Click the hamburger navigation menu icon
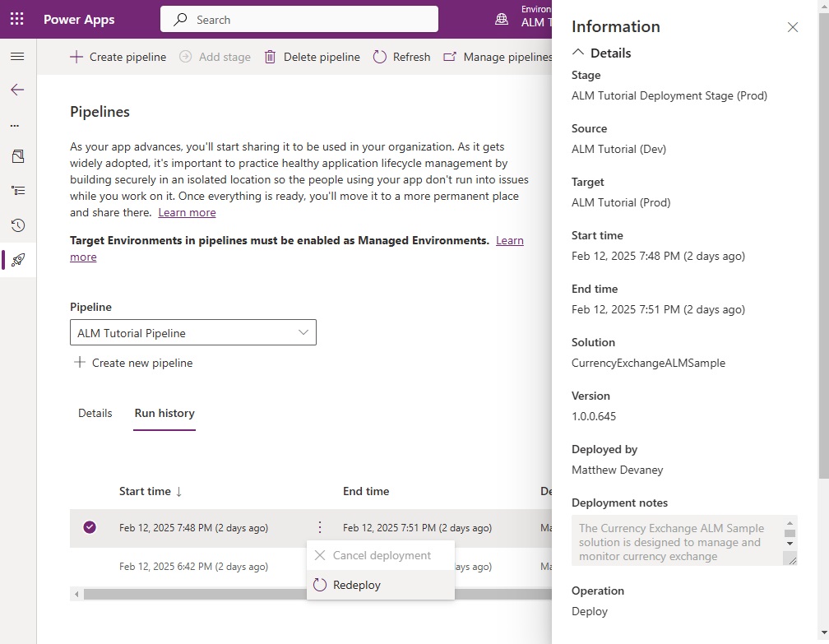The image size is (829, 644). pyautogui.click(x=17, y=57)
